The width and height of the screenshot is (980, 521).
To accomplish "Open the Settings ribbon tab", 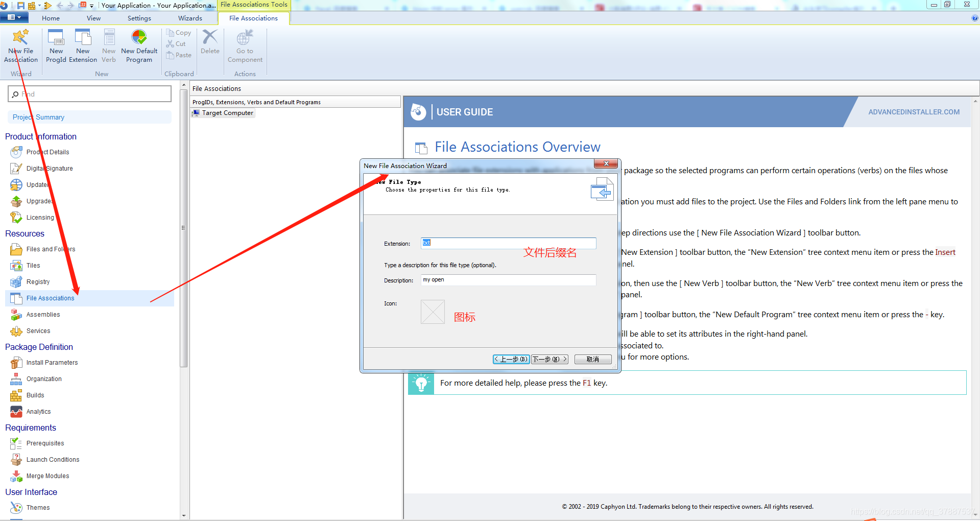I will point(138,18).
